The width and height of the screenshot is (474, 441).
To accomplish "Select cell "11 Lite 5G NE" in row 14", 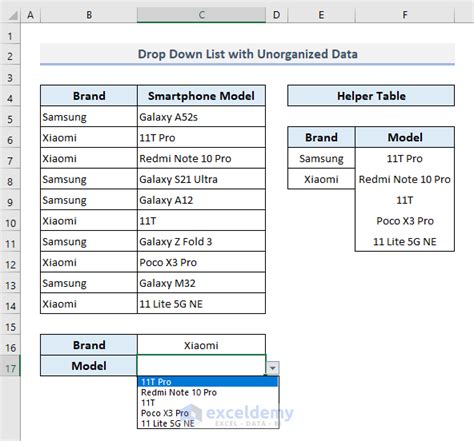I will pos(201,304).
